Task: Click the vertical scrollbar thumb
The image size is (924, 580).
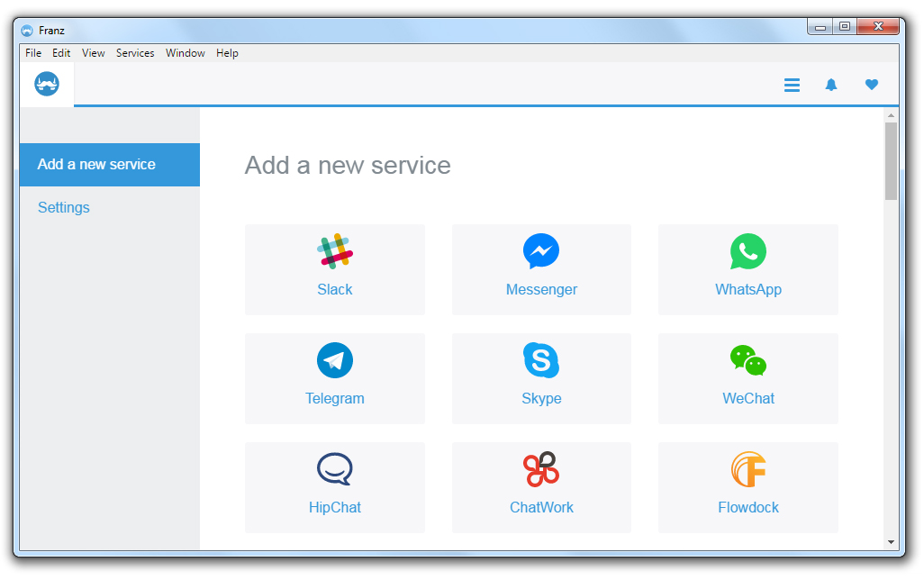Action: point(891,161)
